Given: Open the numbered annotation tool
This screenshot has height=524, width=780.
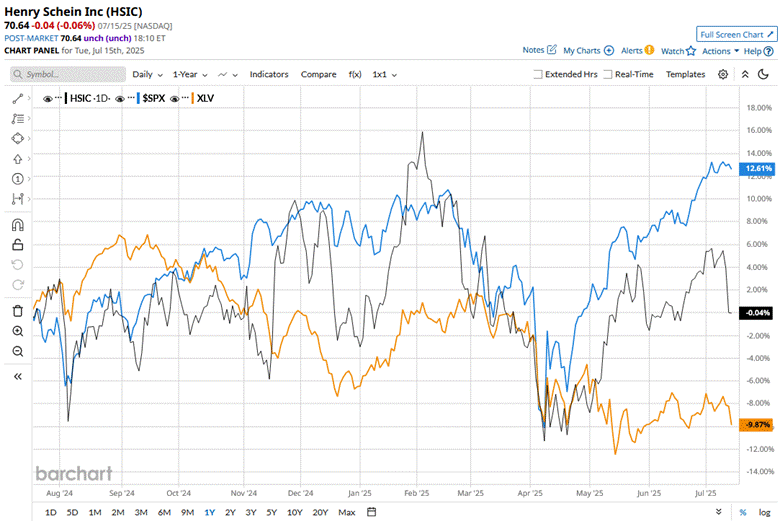Looking at the screenshot, I should tap(17, 179).
